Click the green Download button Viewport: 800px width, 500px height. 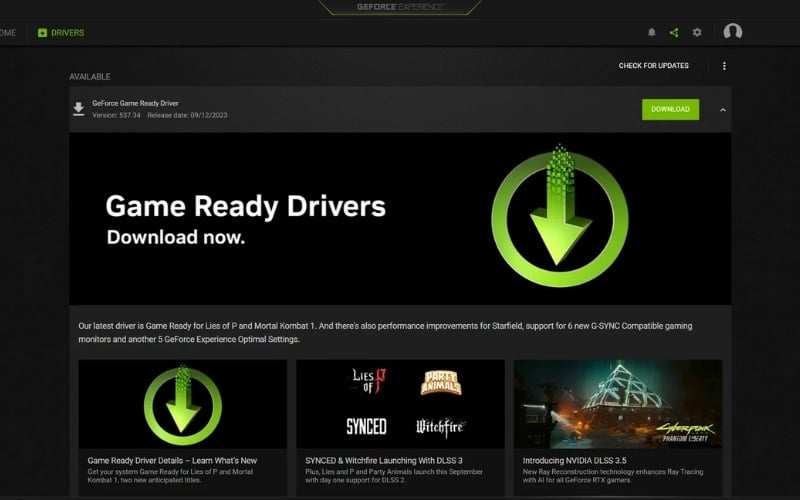(x=670, y=109)
